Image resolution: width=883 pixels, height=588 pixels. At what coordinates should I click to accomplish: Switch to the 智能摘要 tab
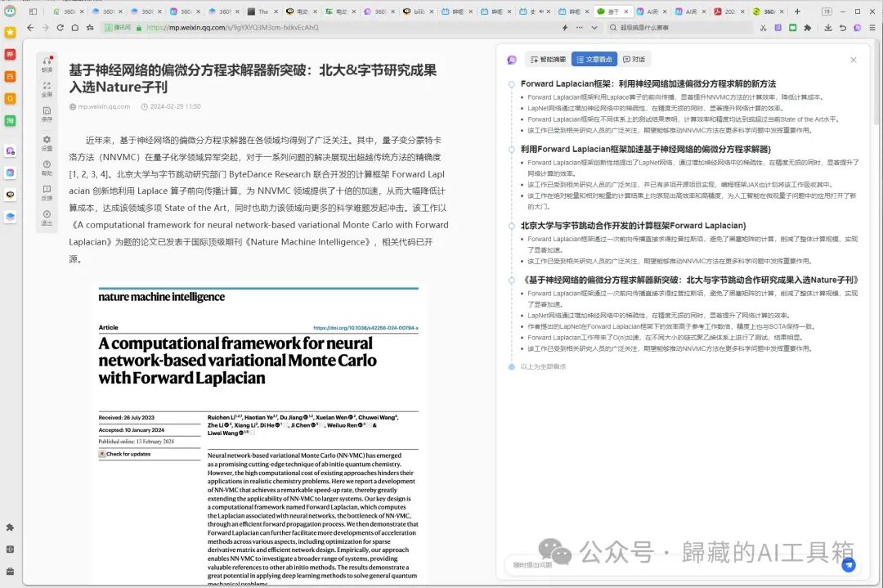tap(548, 59)
